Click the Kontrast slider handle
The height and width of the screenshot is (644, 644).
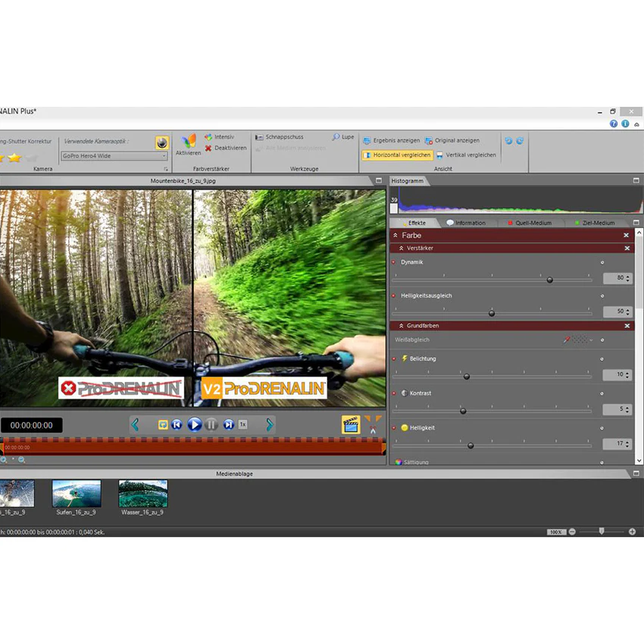pyautogui.click(x=463, y=411)
